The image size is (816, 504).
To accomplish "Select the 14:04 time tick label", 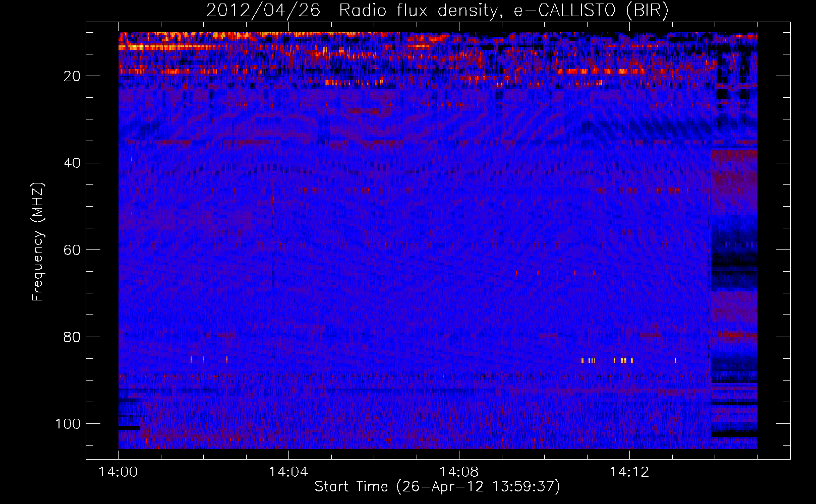I will click(x=288, y=472).
